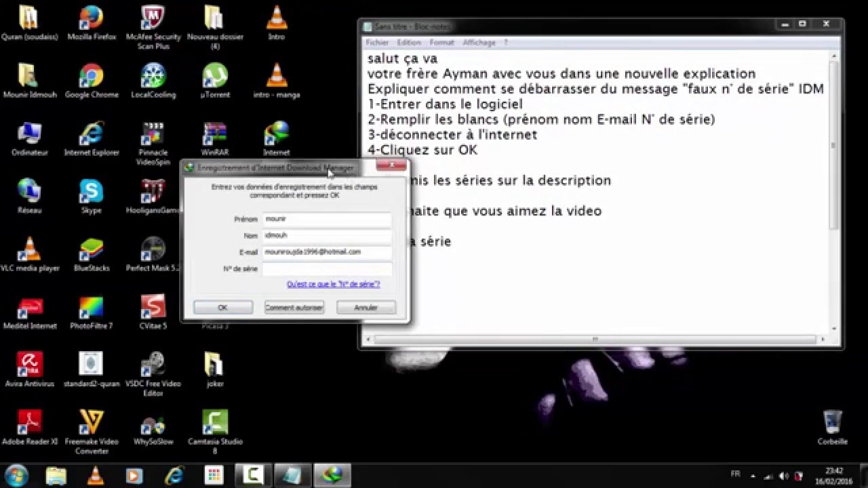This screenshot has height=488, width=868.
Task: Open the Windows Start menu
Action: (16, 474)
